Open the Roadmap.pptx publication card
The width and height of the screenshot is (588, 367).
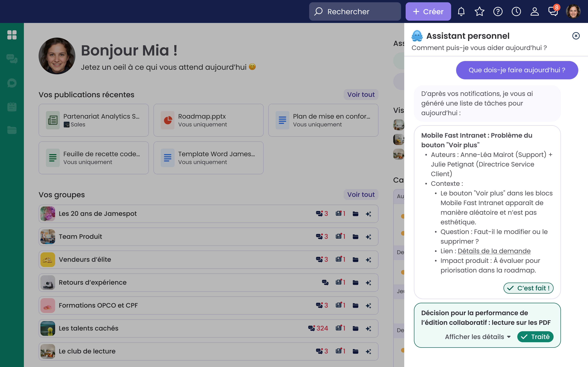pos(208,120)
